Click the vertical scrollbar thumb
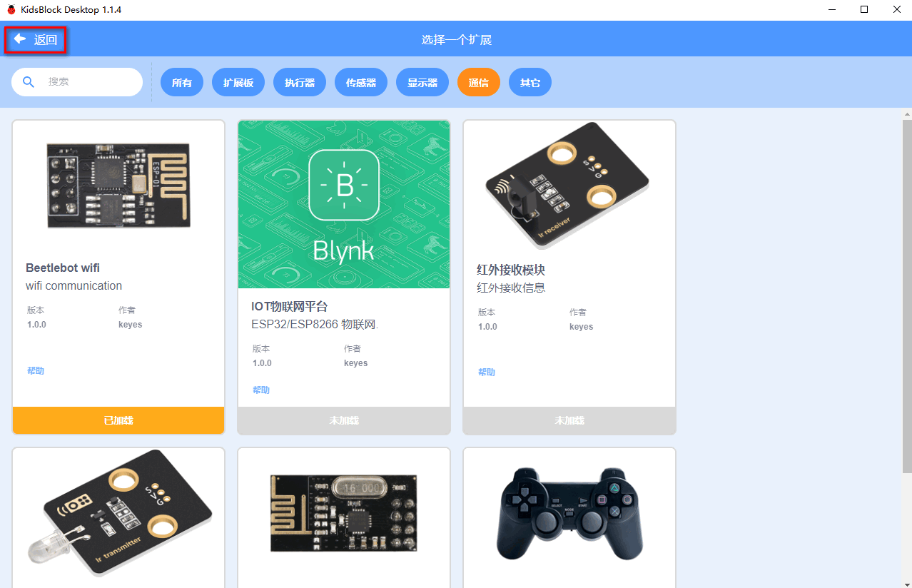This screenshot has height=588, width=912. (907, 296)
